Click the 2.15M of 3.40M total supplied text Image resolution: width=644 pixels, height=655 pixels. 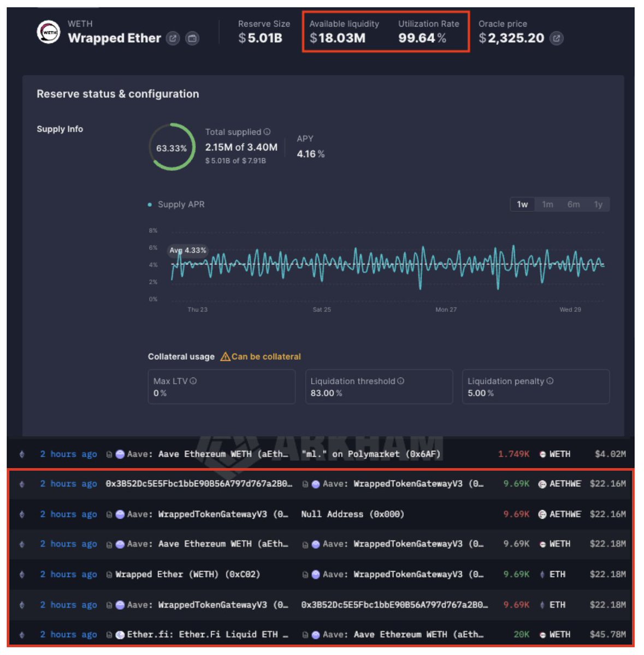click(x=241, y=147)
